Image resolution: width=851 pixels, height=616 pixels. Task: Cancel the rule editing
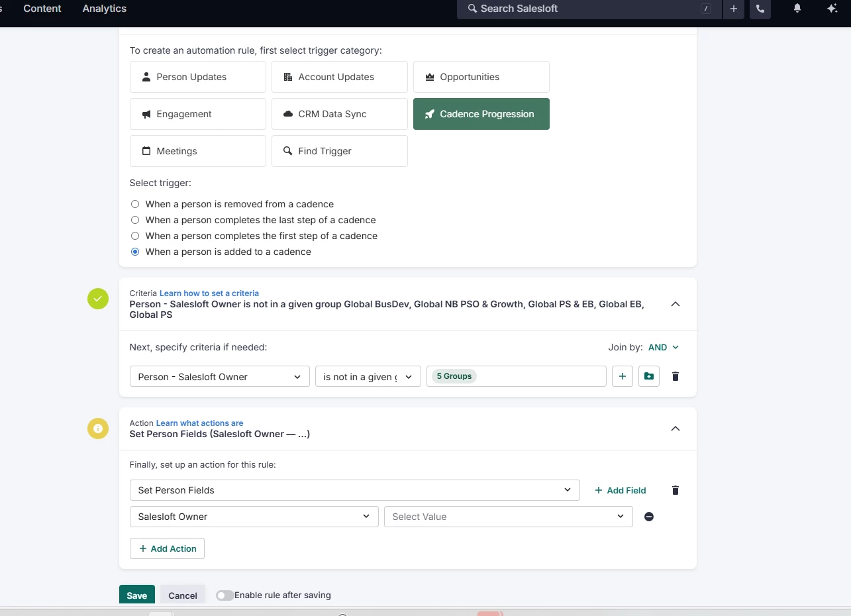[x=183, y=595]
